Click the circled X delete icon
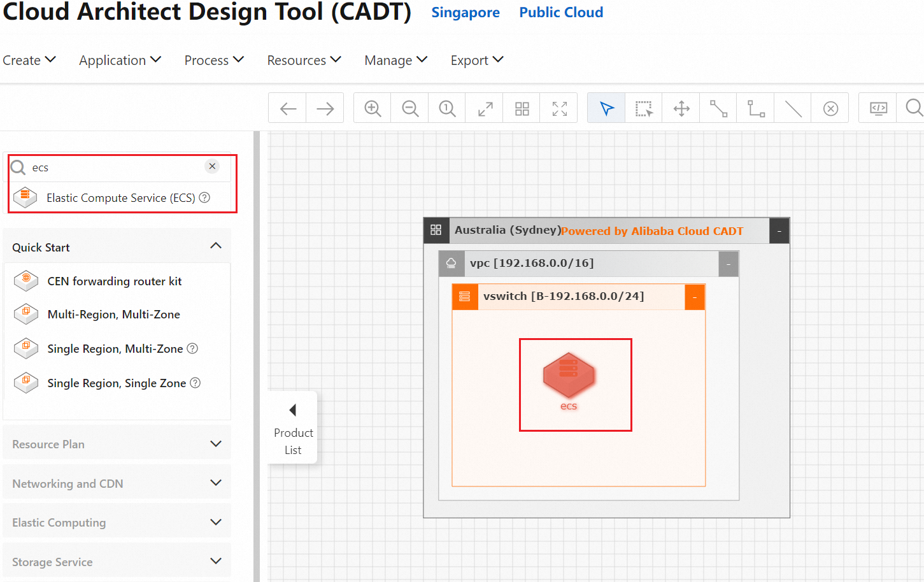Viewport: 924px width, 582px height. 830,108
